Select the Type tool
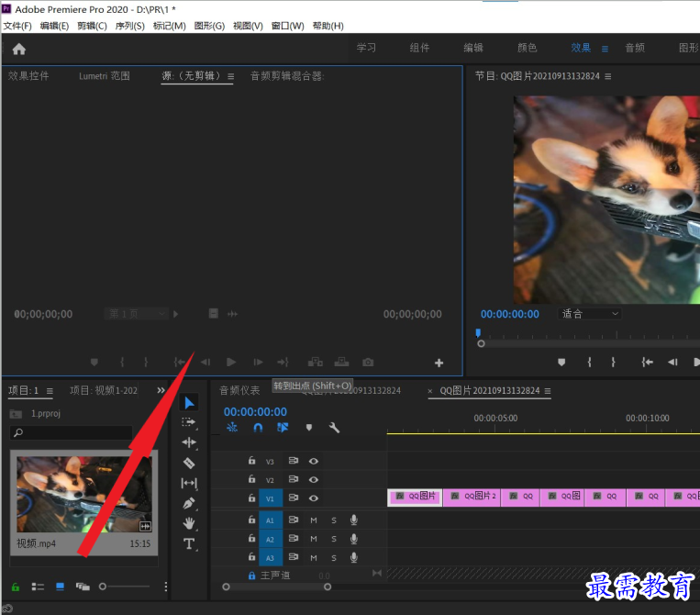The width and height of the screenshot is (700, 615). (189, 543)
